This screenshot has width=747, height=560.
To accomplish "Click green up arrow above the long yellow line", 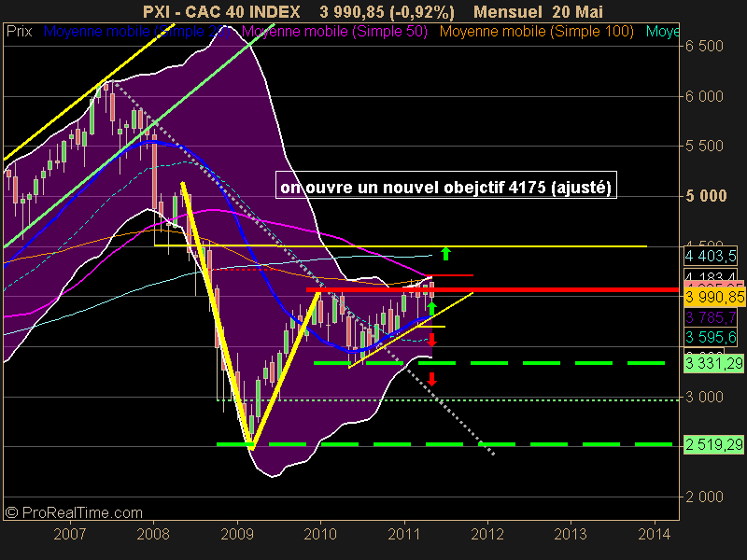I will click(445, 253).
